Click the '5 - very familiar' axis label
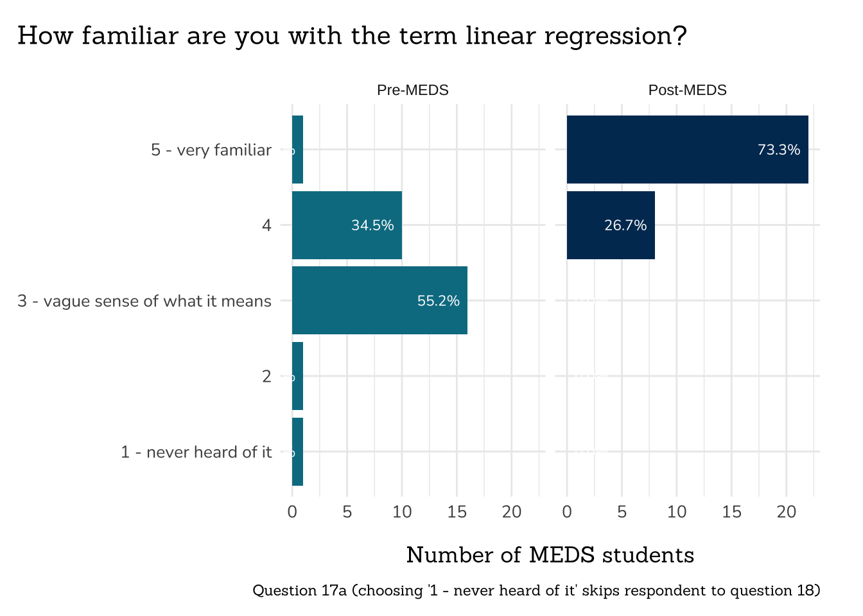This screenshot has height=616, width=863. pyautogui.click(x=211, y=150)
